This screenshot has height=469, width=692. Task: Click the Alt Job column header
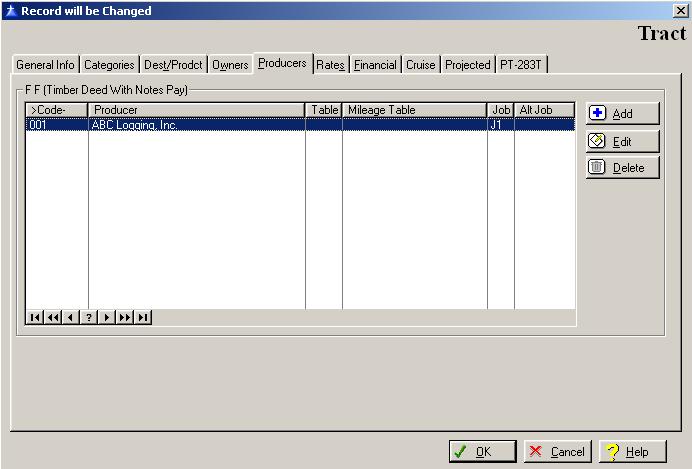[545, 110]
